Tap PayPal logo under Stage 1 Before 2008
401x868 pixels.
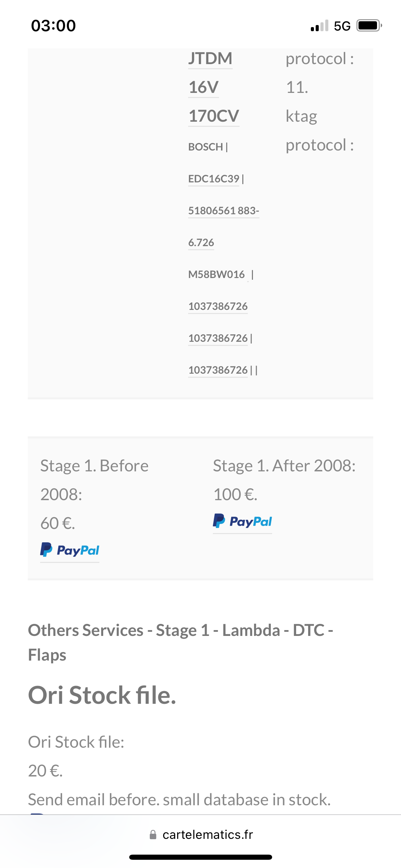tap(70, 550)
